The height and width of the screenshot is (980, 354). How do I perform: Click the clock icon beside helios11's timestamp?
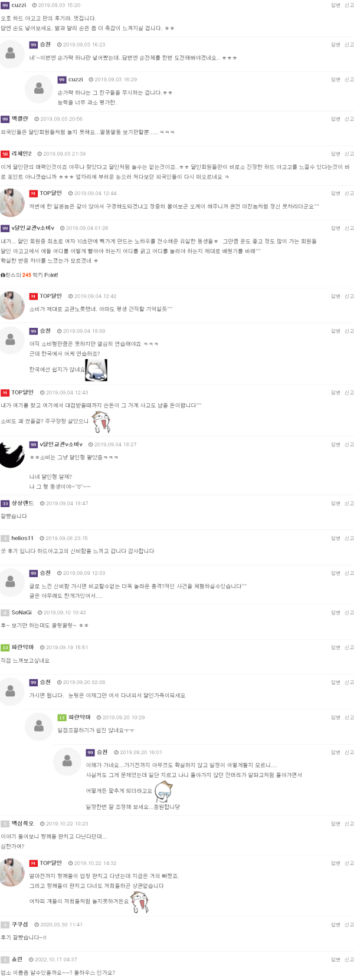(42, 538)
